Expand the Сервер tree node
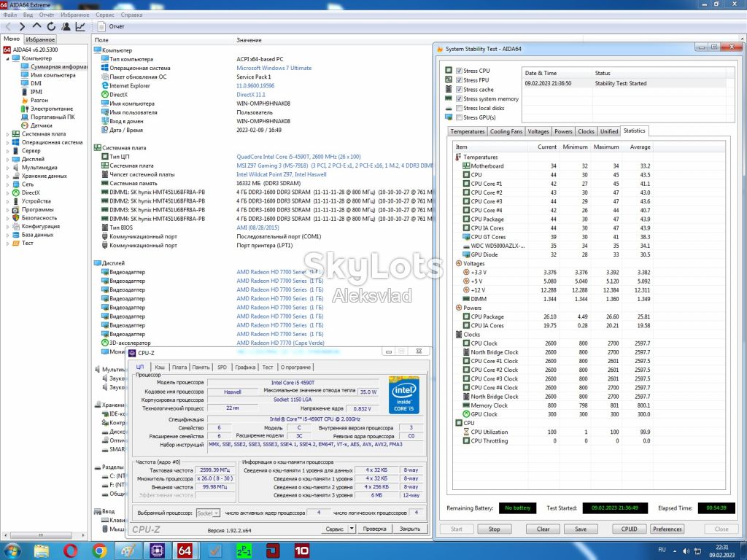The image size is (747, 560). 7,151
